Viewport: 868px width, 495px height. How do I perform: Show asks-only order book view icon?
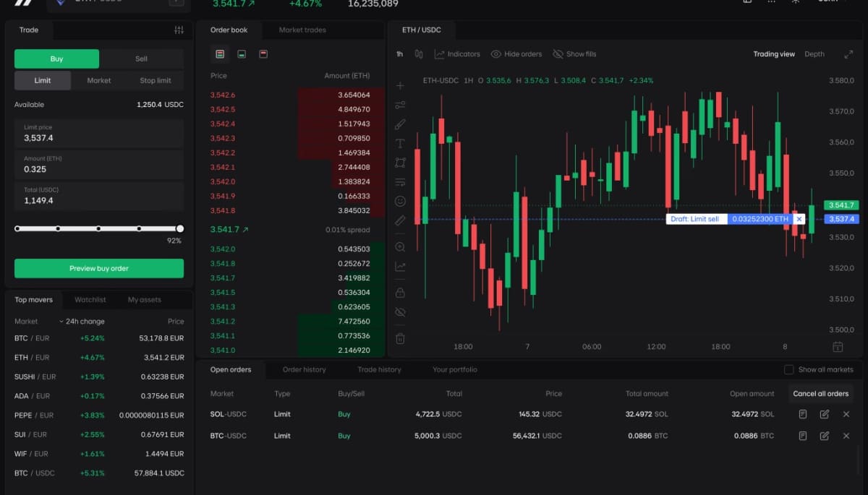(x=263, y=53)
